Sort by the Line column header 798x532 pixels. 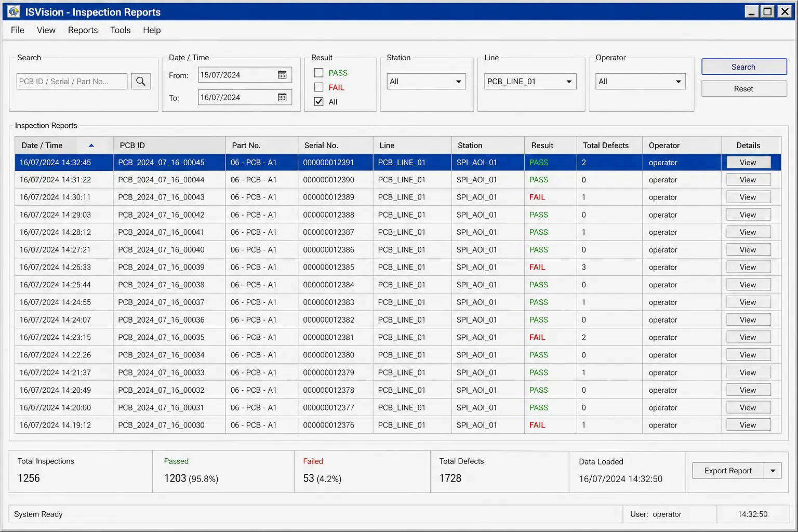click(x=412, y=145)
